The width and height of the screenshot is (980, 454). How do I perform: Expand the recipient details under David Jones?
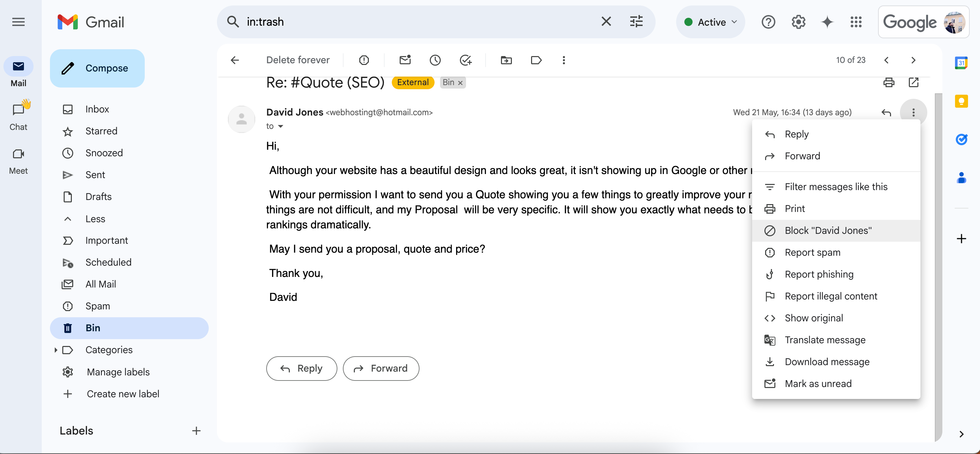coord(280,126)
